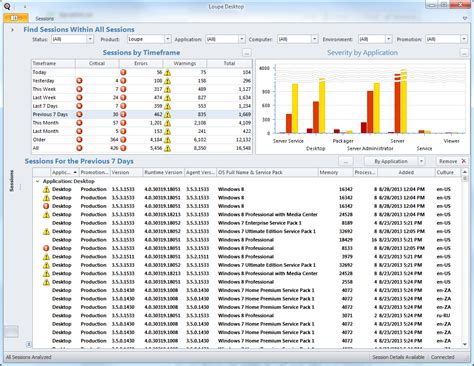Click the warning icon in the This Week row

click(167, 89)
